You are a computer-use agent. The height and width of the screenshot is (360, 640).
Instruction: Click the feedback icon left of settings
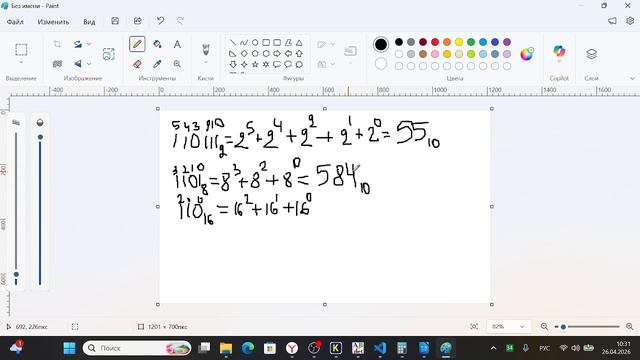(612, 21)
